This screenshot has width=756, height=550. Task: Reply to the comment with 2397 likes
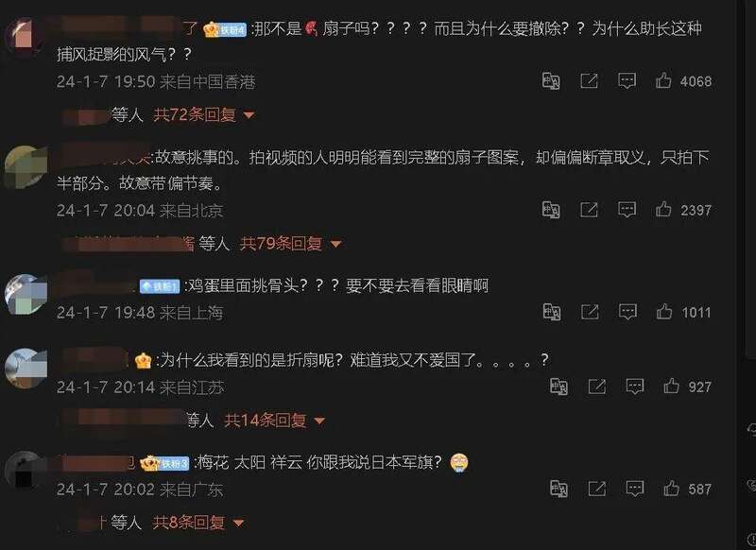click(x=627, y=210)
